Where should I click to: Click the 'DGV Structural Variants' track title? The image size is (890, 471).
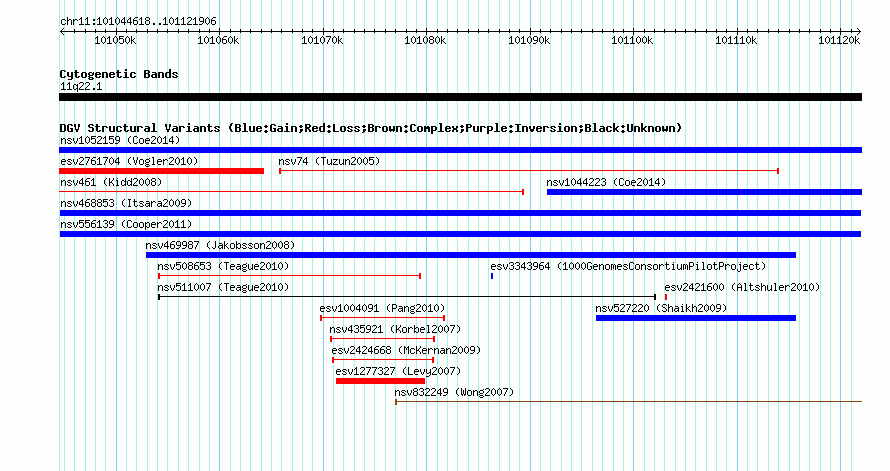point(140,128)
